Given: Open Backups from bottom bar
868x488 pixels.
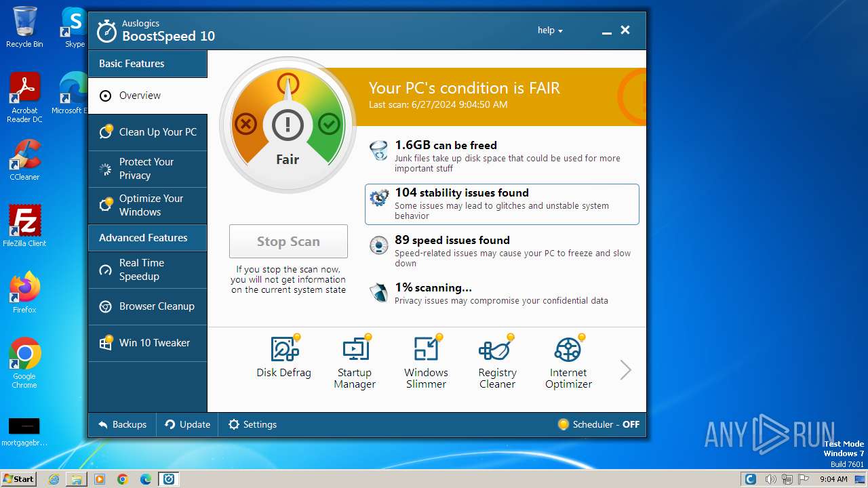Looking at the screenshot, I should [x=123, y=424].
